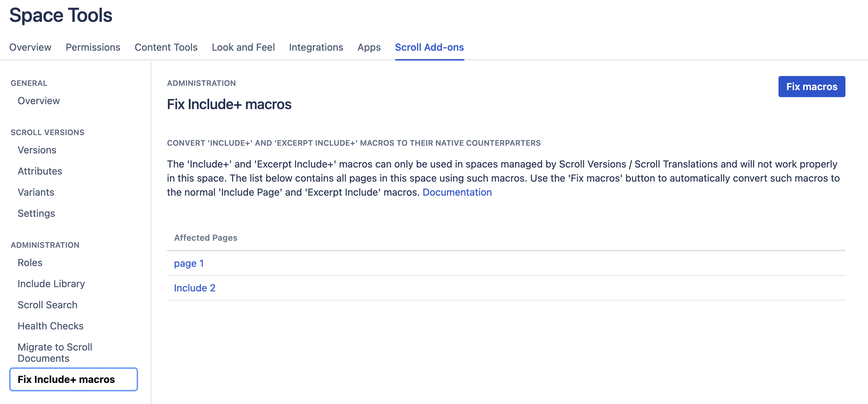This screenshot has width=868, height=404.
Task: Select Migrate to Scroll Documents
Action: [x=55, y=353]
